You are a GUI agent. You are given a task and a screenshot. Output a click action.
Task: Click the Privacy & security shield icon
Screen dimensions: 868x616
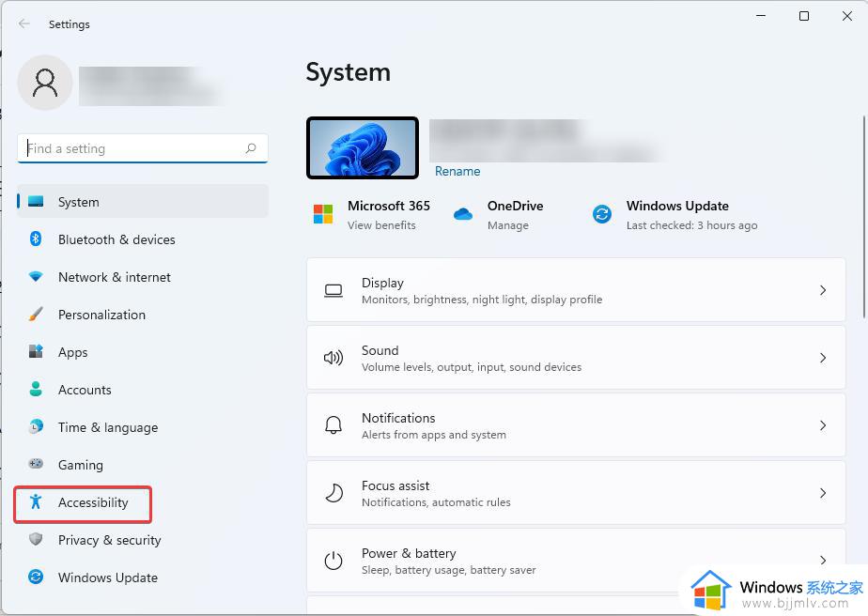[x=36, y=538]
